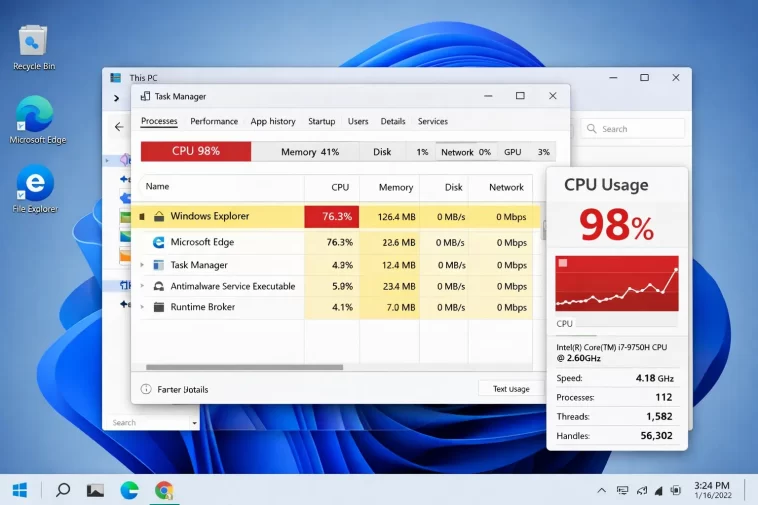Click the Disk 1% summary
This screenshot has width=758, height=505.
pos(397,152)
